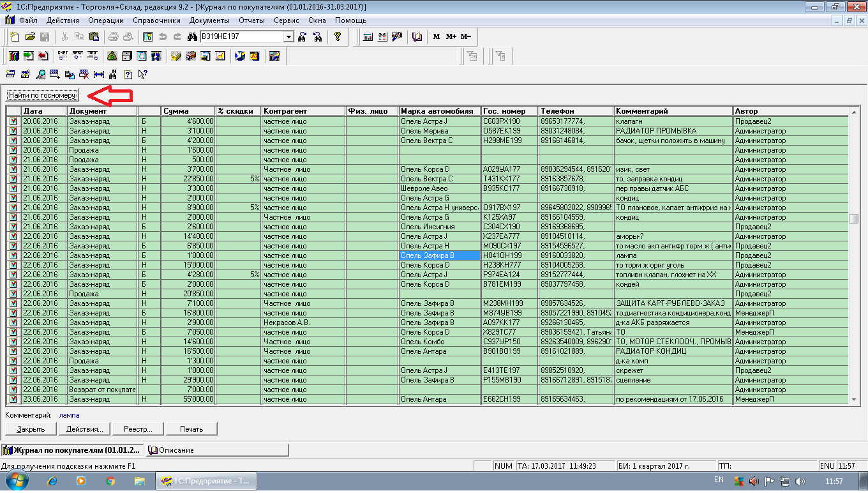Screen dimensions: 868x493
Task: Select the Опель Зафира В highlighted cell
Action: click(x=439, y=255)
